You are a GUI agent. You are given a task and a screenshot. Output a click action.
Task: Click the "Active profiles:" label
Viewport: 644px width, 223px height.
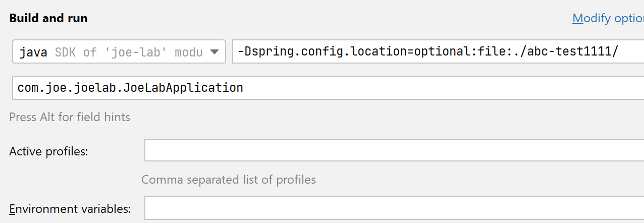click(x=48, y=151)
